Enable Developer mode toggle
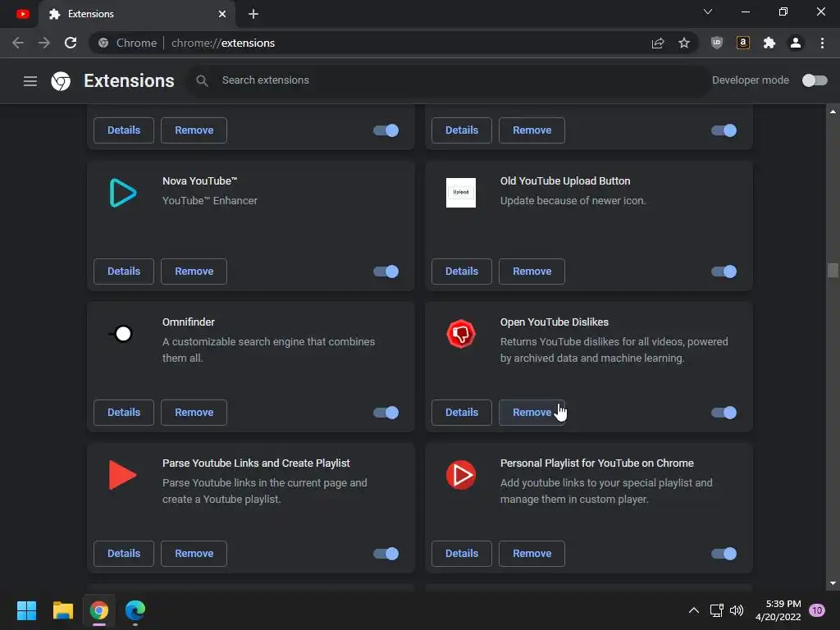 coord(815,80)
